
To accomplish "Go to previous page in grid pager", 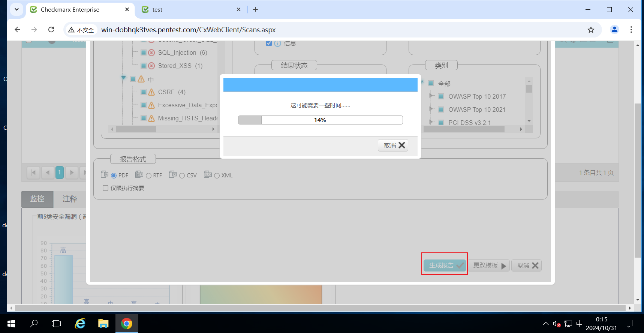I will [x=48, y=172].
